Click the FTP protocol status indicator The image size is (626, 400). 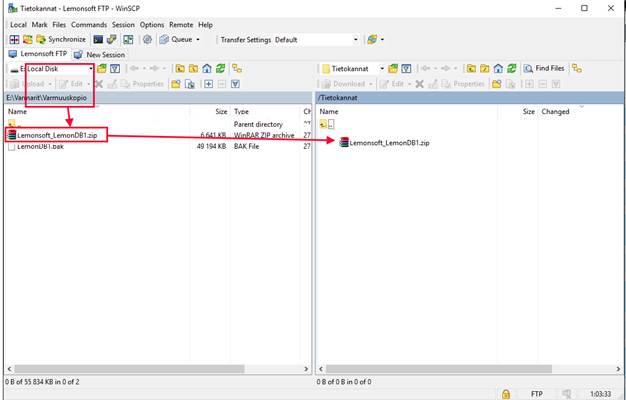click(x=537, y=394)
